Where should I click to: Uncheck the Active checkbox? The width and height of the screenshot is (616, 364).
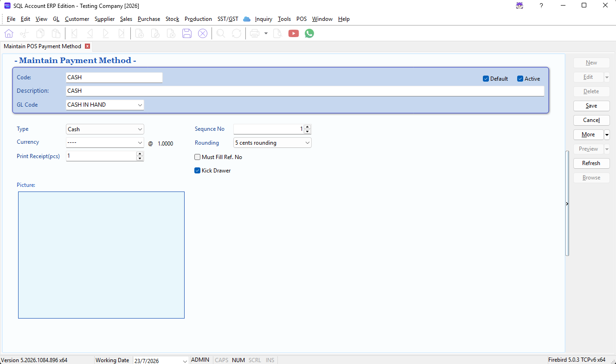[x=520, y=79]
